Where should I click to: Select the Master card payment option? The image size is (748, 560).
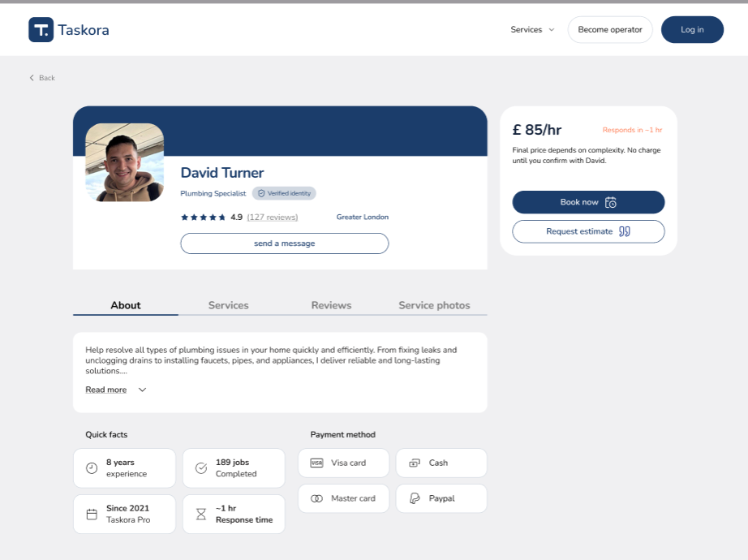coord(343,498)
